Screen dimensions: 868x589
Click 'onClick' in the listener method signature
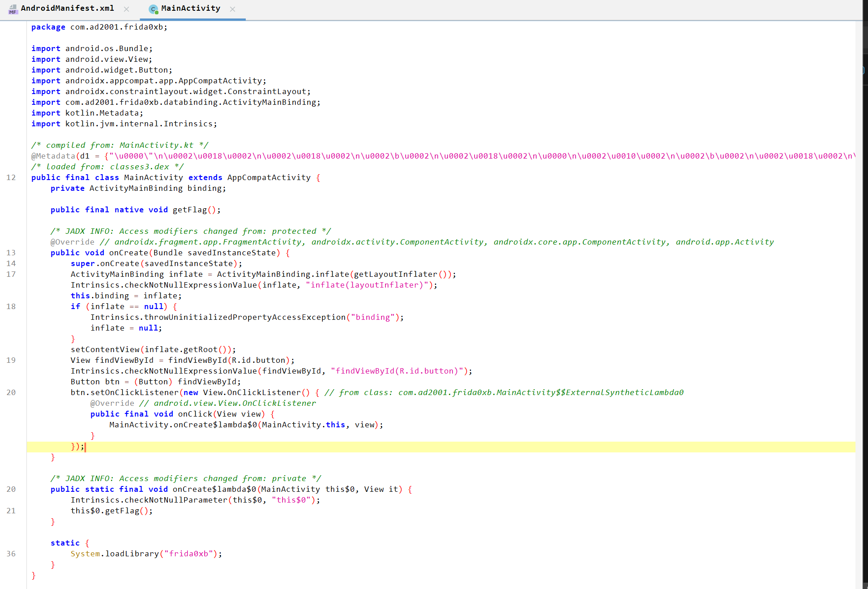point(195,414)
